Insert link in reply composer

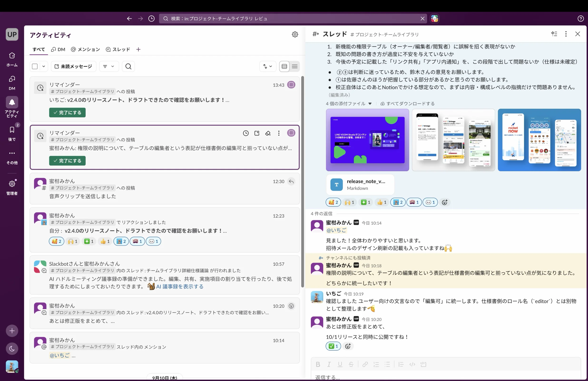point(365,364)
